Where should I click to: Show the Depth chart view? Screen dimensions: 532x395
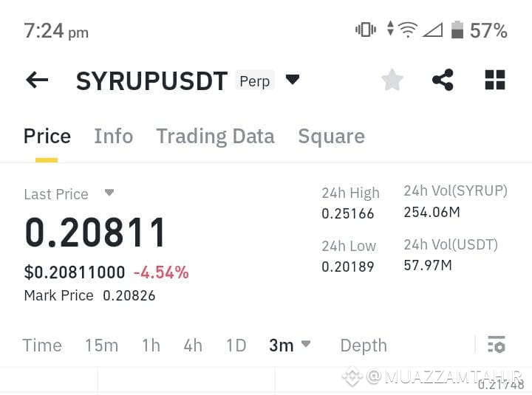pyautogui.click(x=364, y=346)
